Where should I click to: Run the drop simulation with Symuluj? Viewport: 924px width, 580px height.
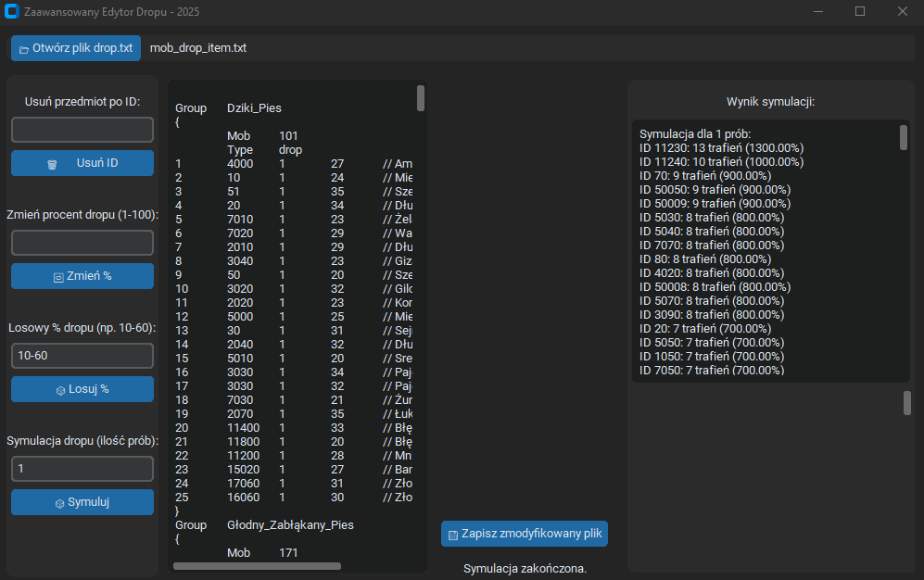82,502
